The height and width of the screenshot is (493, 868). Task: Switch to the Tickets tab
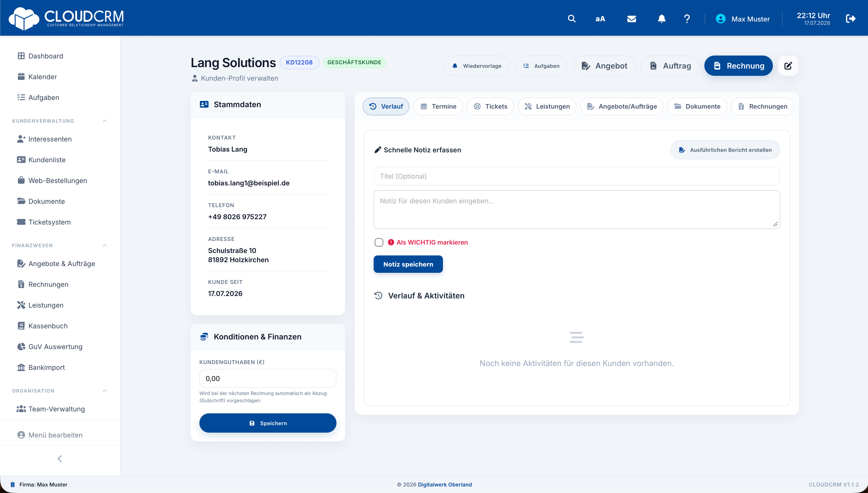490,106
